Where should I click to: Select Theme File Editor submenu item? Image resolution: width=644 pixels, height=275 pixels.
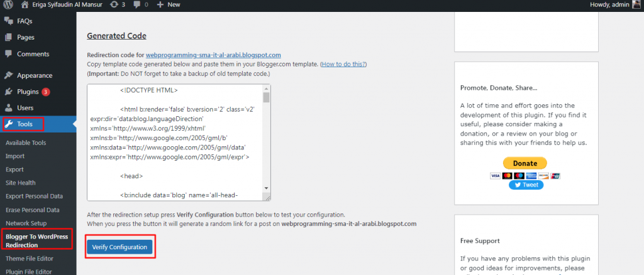pyautogui.click(x=30, y=259)
